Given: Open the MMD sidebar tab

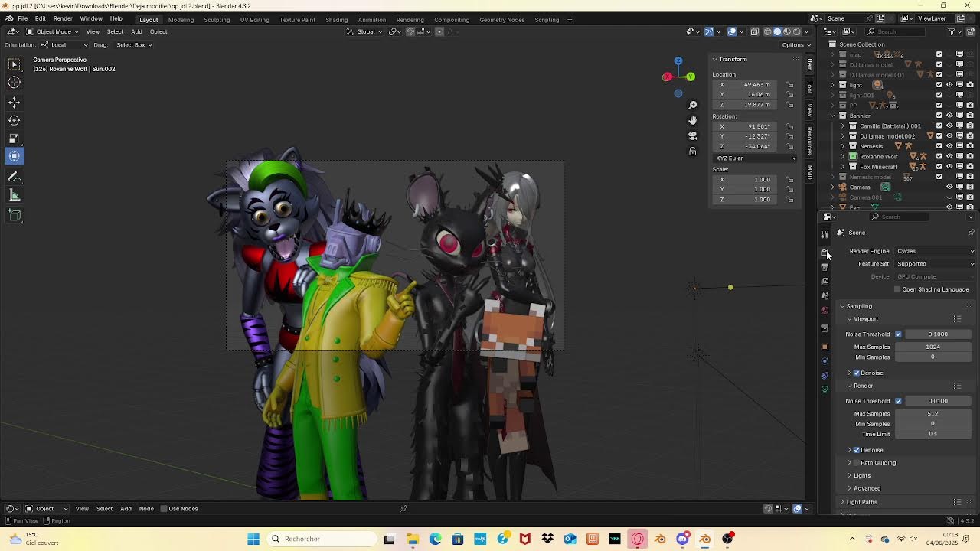Looking at the screenshot, I should 810,173.
